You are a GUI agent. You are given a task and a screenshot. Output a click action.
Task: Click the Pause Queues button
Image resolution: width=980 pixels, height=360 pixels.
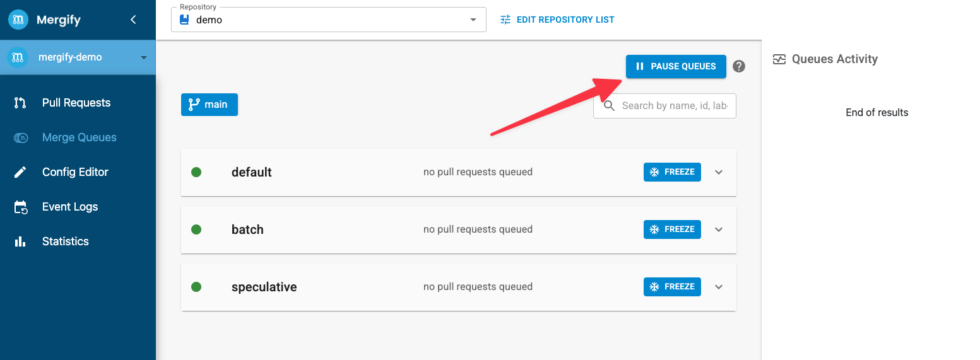coord(676,66)
